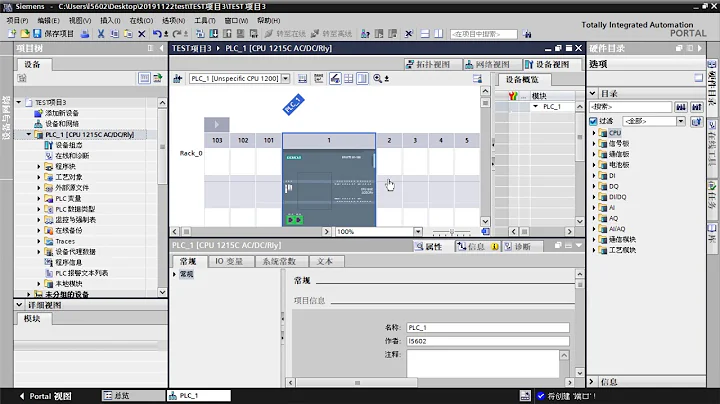Image resolution: width=720 pixels, height=404 pixels.
Task: Select 设备和网络 in project tree
Action: (62, 123)
